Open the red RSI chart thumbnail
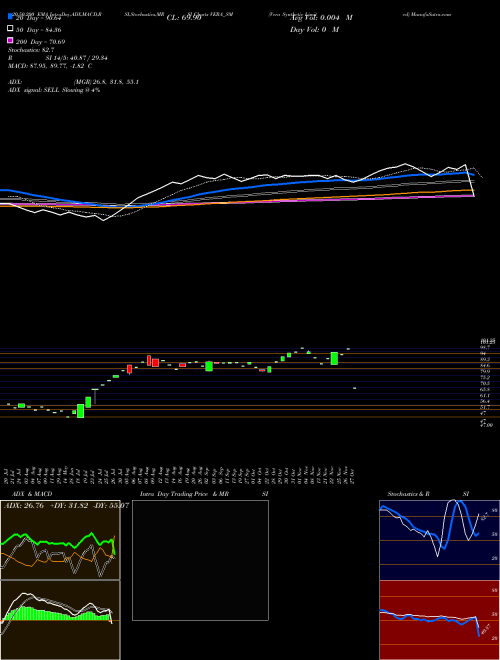 tap(439, 620)
